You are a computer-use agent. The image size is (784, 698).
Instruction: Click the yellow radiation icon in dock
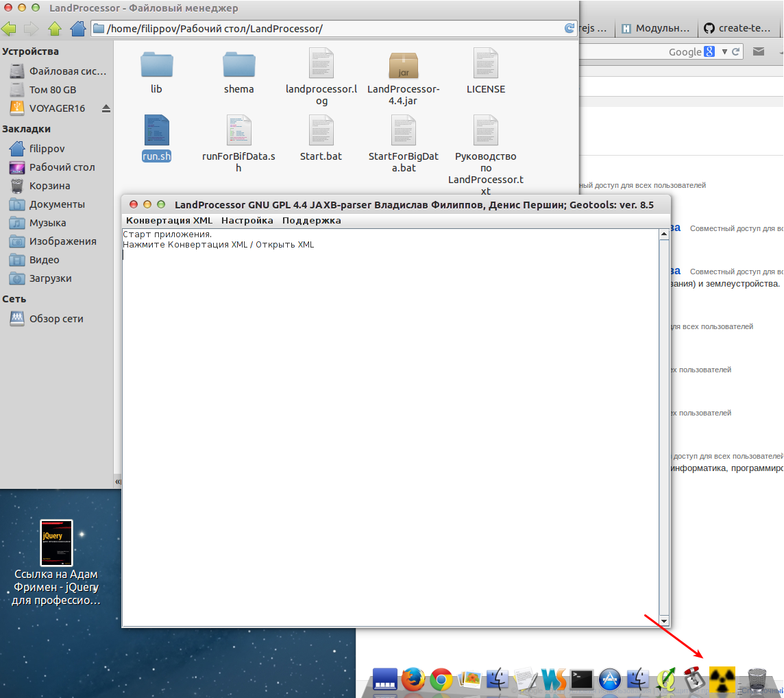[x=722, y=679]
